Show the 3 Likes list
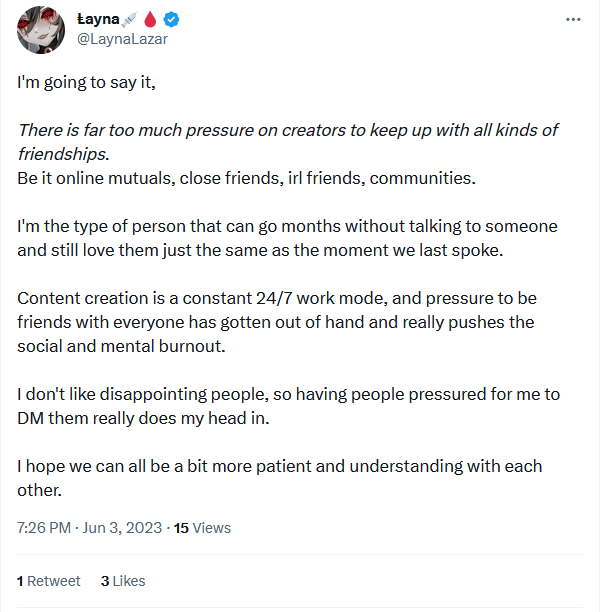This screenshot has height=612, width=605. [x=123, y=580]
